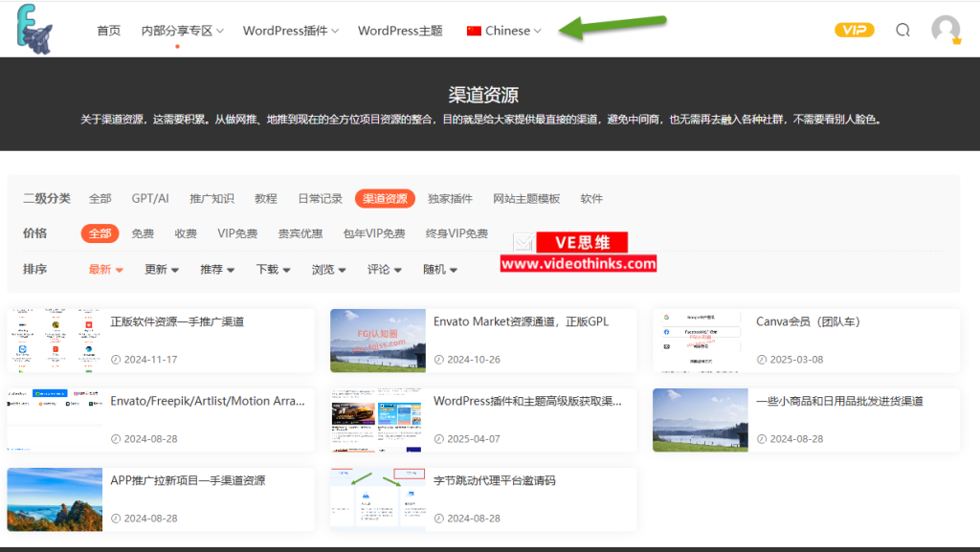Choose the VIP免费 price filter

tap(237, 233)
